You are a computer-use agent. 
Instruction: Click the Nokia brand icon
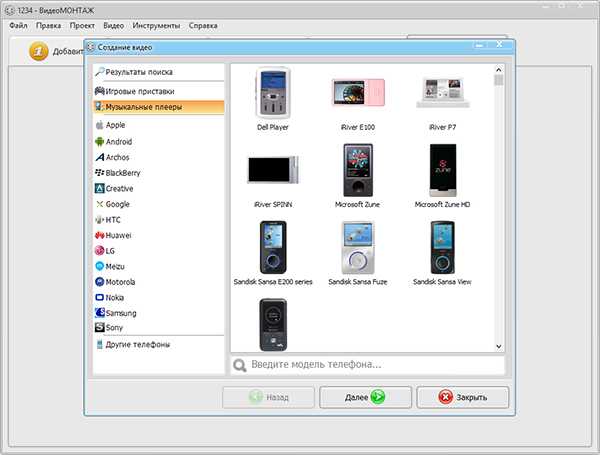[x=99, y=297]
